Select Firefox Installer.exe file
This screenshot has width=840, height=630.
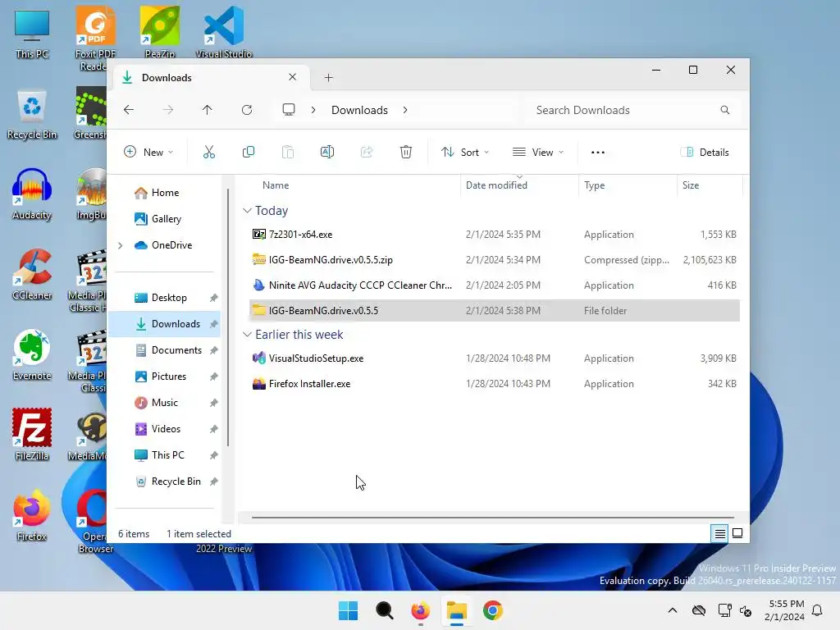[x=494, y=384]
